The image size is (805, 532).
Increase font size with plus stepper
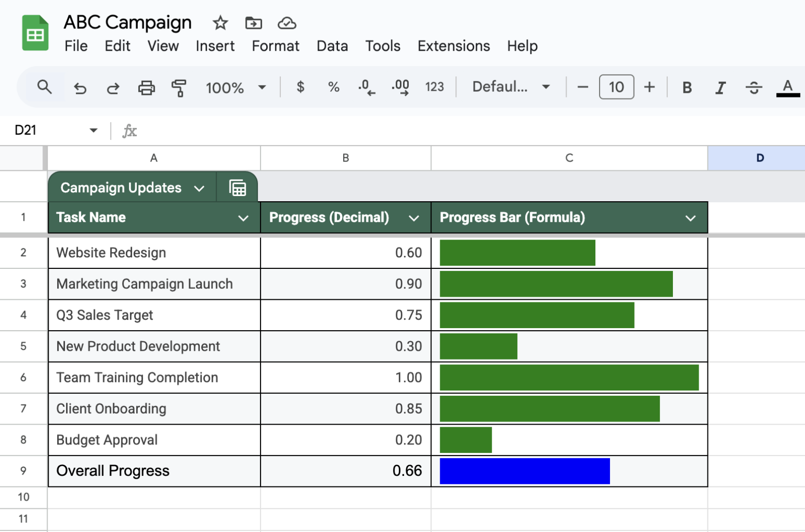(x=649, y=88)
